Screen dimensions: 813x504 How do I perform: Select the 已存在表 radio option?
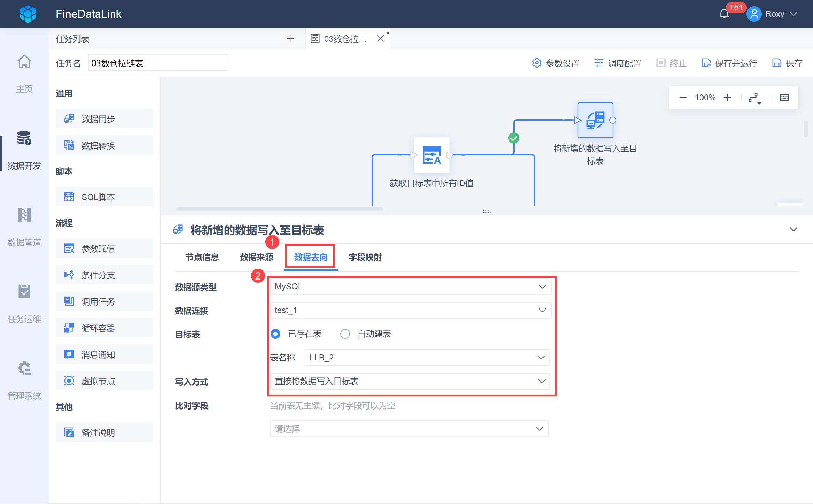(275, 334)
